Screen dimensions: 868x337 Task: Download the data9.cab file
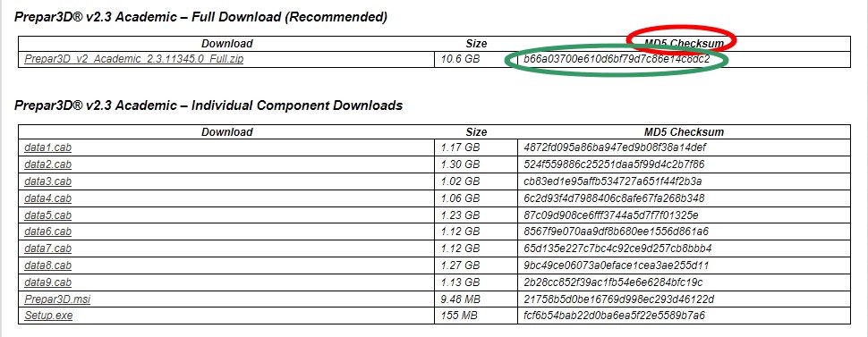click(47, 282)
